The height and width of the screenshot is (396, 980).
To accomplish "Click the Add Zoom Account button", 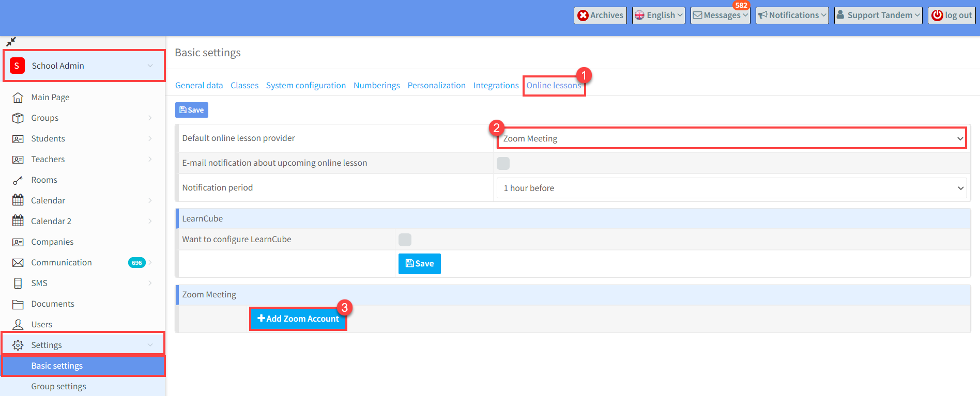I will point(298,319).
